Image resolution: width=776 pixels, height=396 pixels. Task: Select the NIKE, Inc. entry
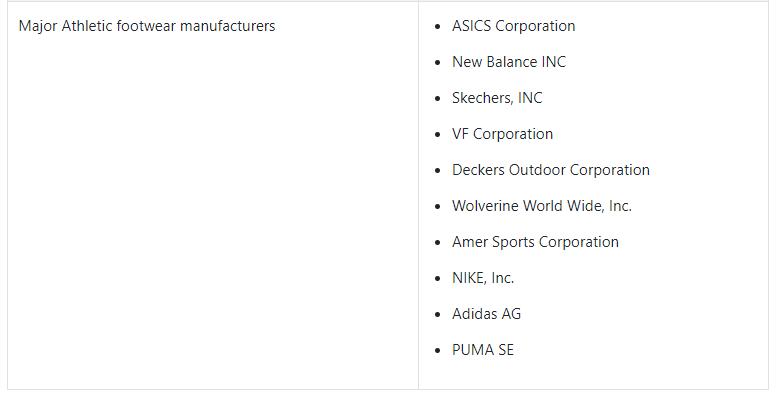click(483, 278)
